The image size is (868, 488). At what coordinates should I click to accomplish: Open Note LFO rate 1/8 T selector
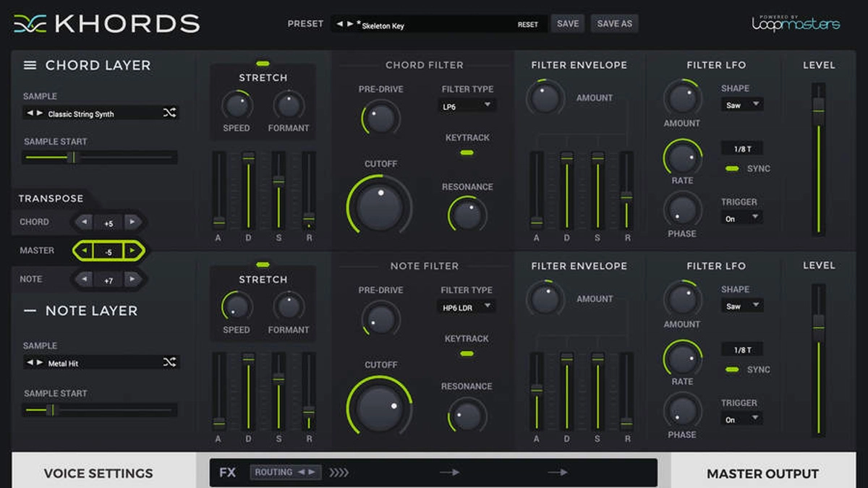click(x=742, y=349)
